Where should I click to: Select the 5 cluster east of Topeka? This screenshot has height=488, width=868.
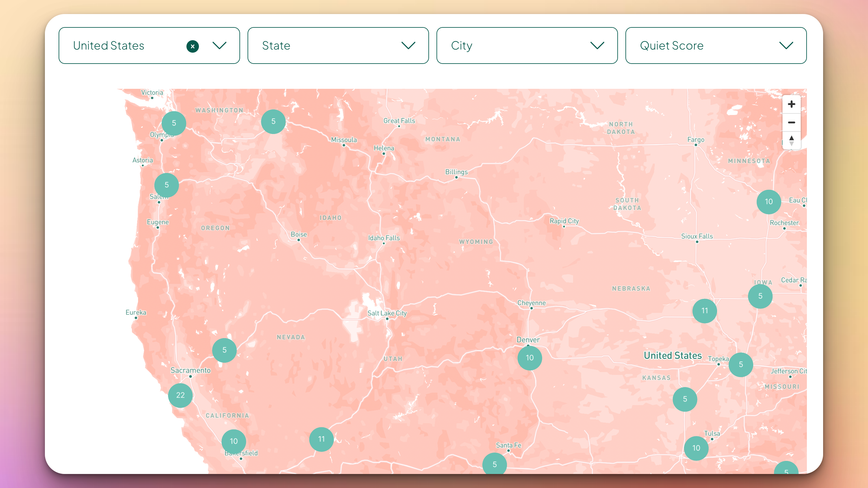[740, 364]
